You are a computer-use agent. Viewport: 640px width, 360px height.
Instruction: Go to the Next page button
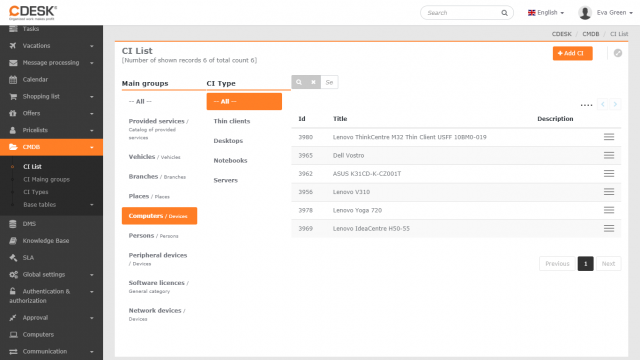pos(608,264)
